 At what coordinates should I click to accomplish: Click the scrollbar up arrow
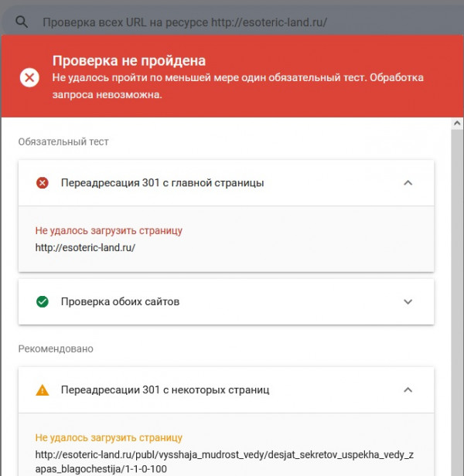pyautogui.click(x=457, y=124)
